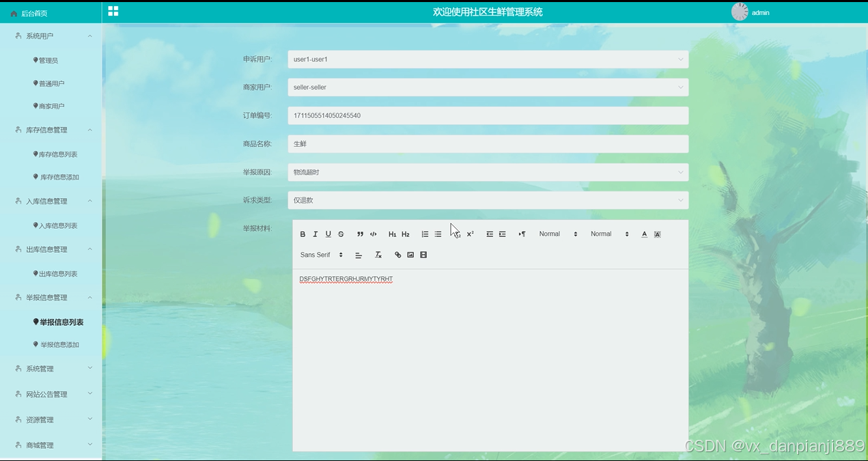Open 出库信息列表 in sidebar
The width and height of the screenshot is (868, 461).
coord(55,274)
